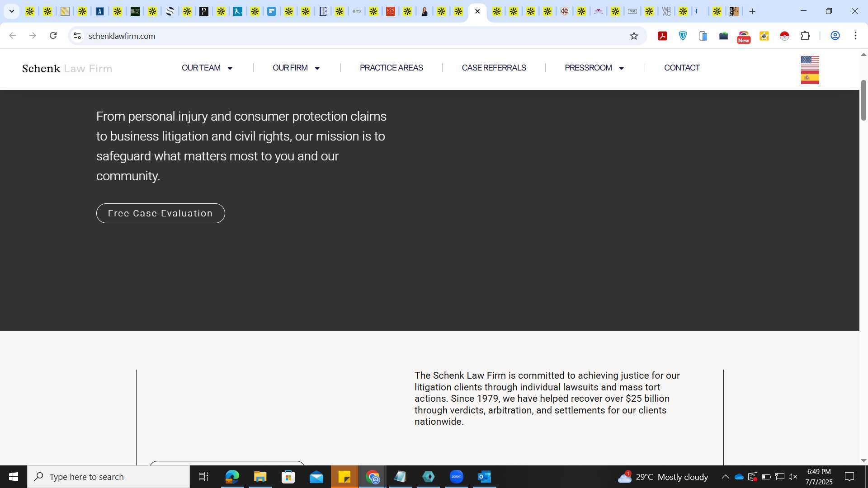This screenshot has height=488, width=868.
Task: Open Outlook from the taskbar
Action: point(485,477)
